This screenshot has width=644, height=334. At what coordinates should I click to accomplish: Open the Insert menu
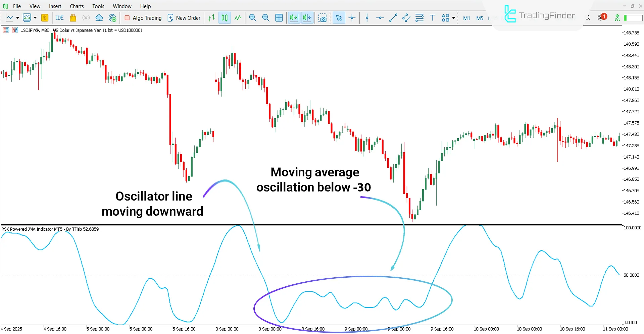click(55, 6)
